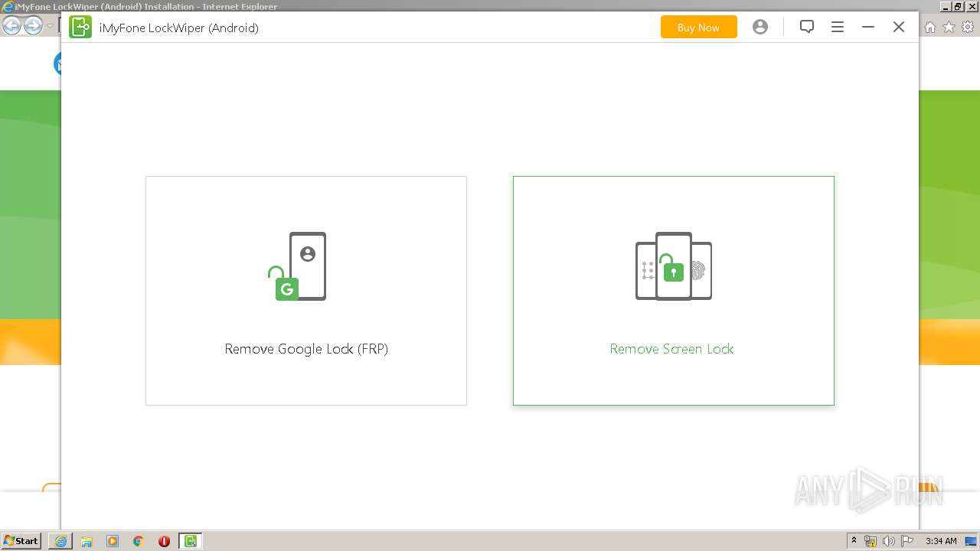Open the LockWiper hamburger menu
The image size is (980, 551).
tap(838, 27)
